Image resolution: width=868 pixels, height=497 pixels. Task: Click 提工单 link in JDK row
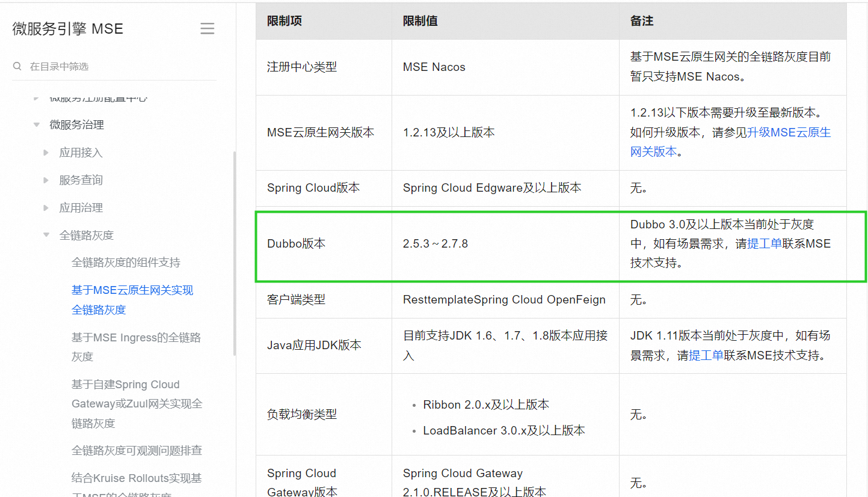click(706, 355)
